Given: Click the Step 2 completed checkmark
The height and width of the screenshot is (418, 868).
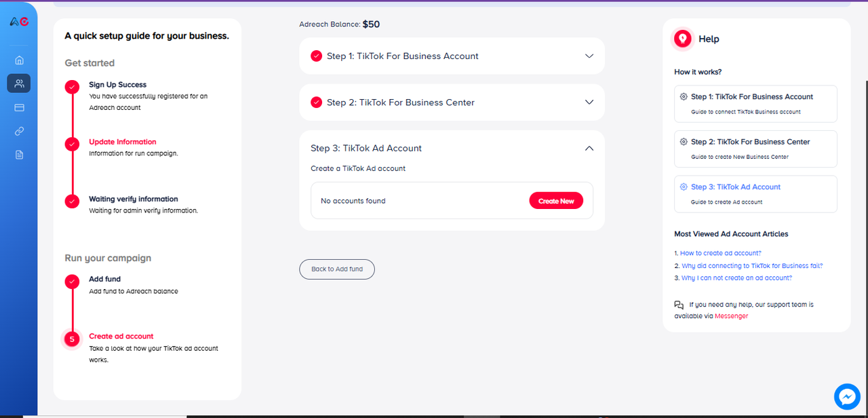Looking at the screenshot, I should pos(316,102).
